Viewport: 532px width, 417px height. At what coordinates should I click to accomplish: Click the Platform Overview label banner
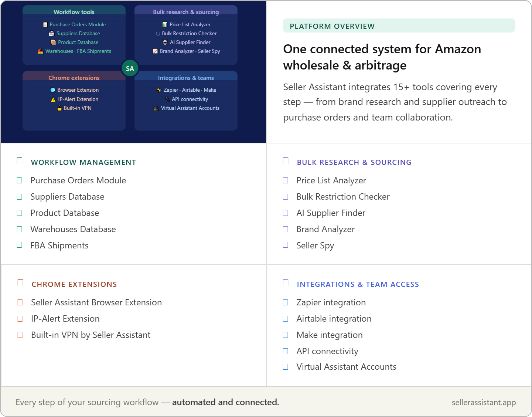point(399,26)
